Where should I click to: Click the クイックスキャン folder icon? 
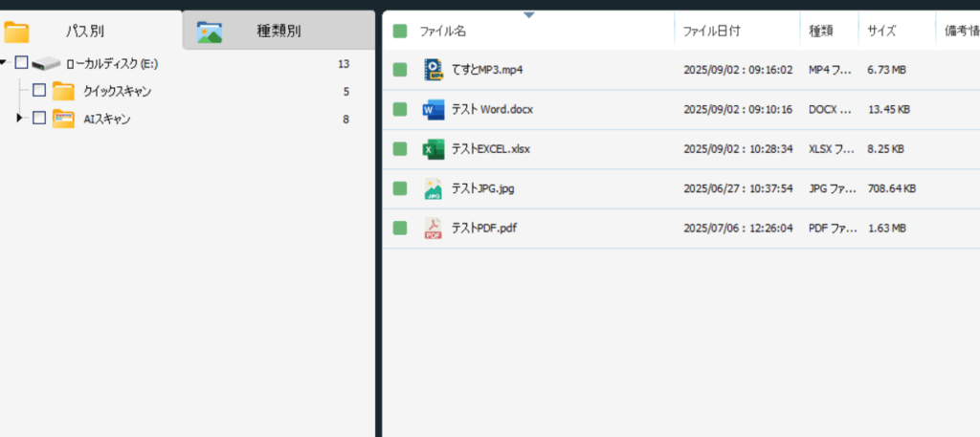pos(64,91)
